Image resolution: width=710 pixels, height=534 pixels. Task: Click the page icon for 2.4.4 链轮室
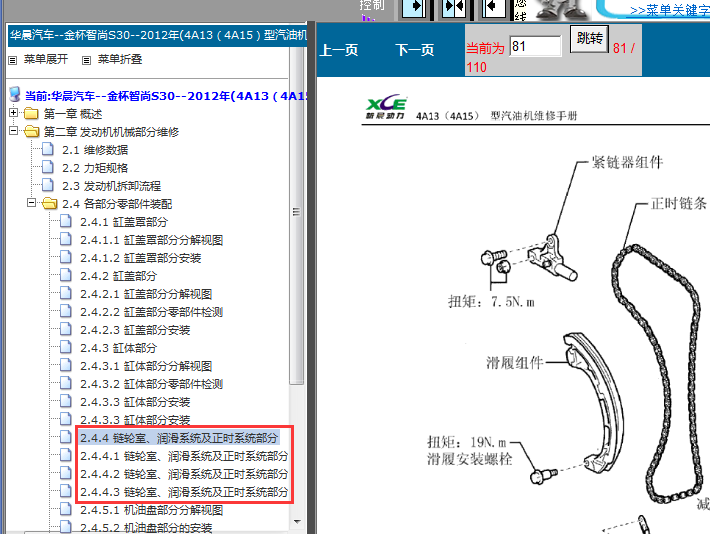coord(66,437)
